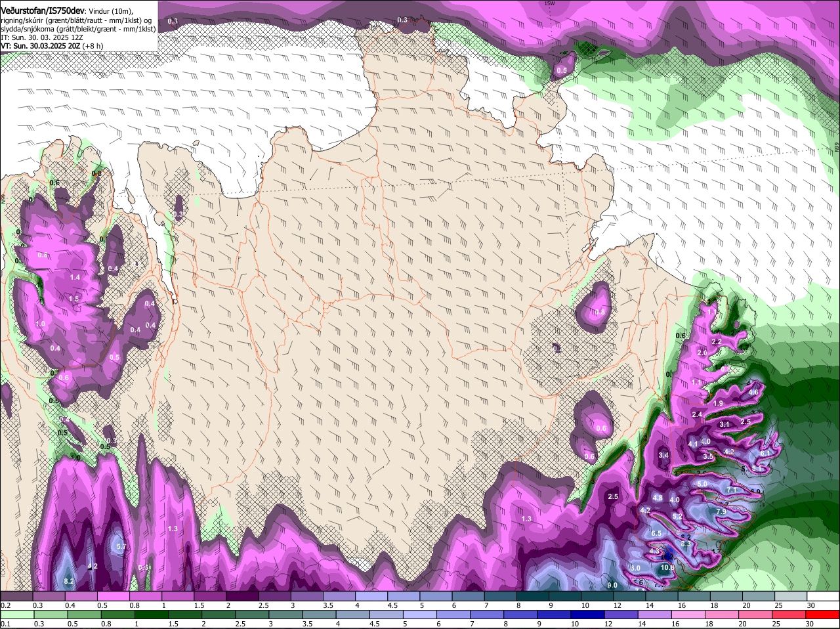This screenshot has height=629, width=840.
Task: Click the darkest green rain swatch labeled 1
Action: (151, 615)
